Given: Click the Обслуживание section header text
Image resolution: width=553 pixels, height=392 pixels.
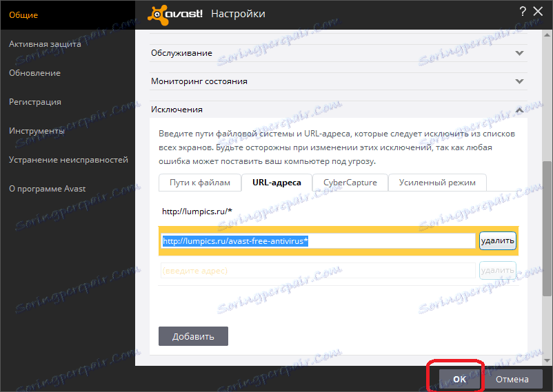Looking at the screenshot, I should coord(181,53).
